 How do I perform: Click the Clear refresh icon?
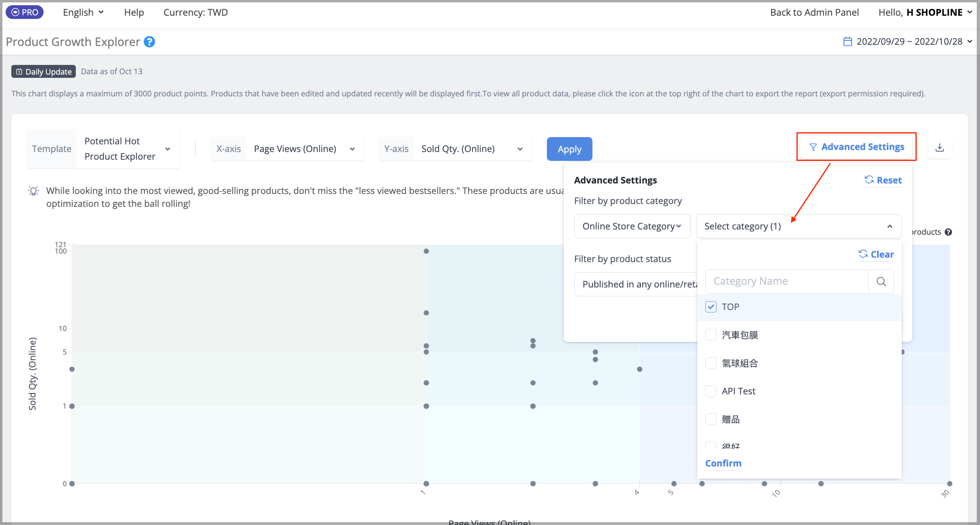tap(863, 254)
